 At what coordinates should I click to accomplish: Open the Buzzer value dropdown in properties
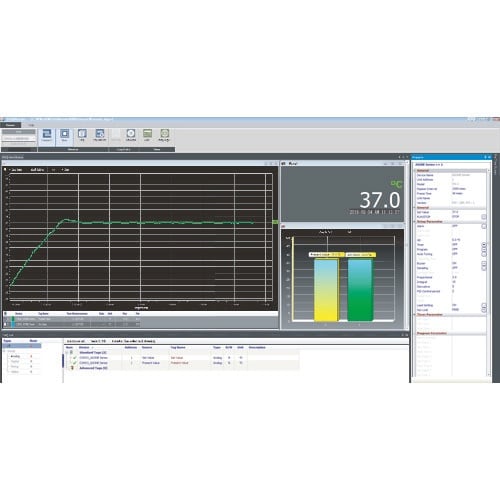484,263
